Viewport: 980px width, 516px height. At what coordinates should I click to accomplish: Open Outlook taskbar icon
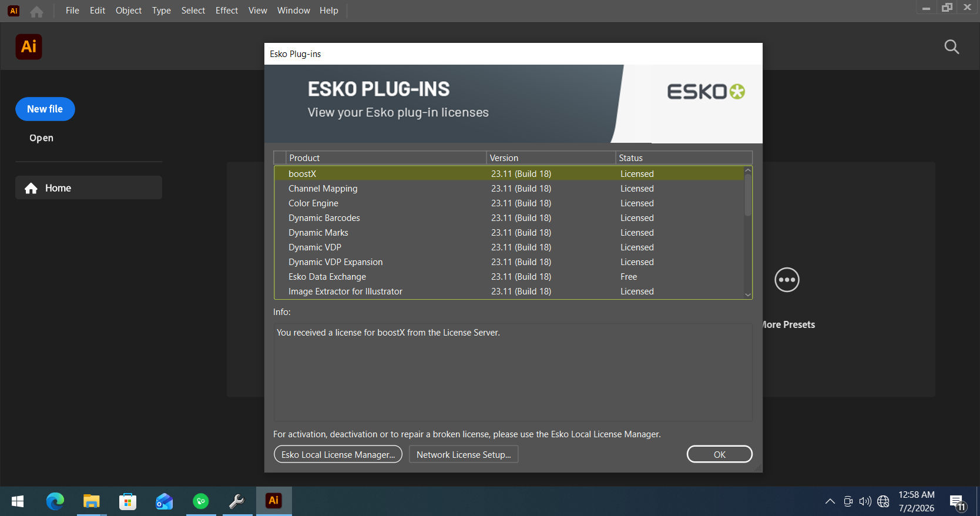pos(164,501)
